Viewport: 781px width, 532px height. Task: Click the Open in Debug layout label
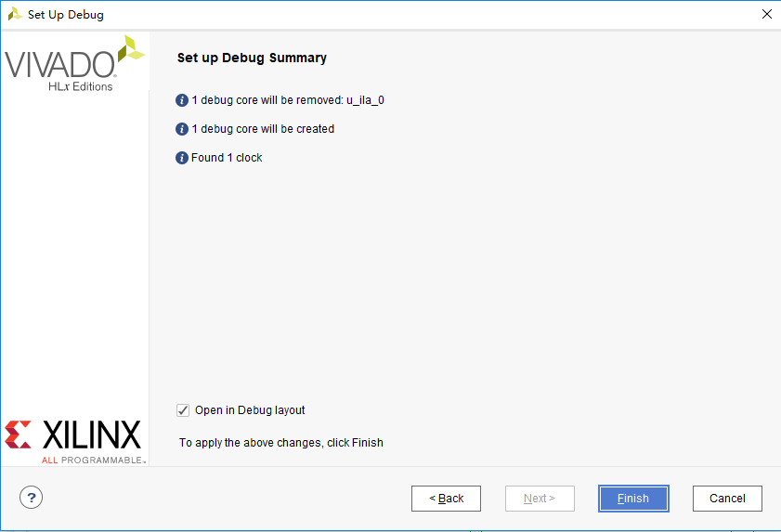250,410
